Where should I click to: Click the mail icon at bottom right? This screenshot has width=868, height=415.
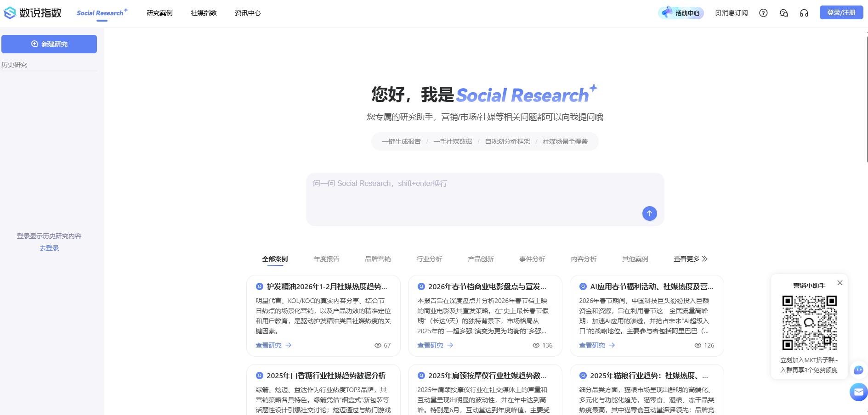(x=858, y=393)
